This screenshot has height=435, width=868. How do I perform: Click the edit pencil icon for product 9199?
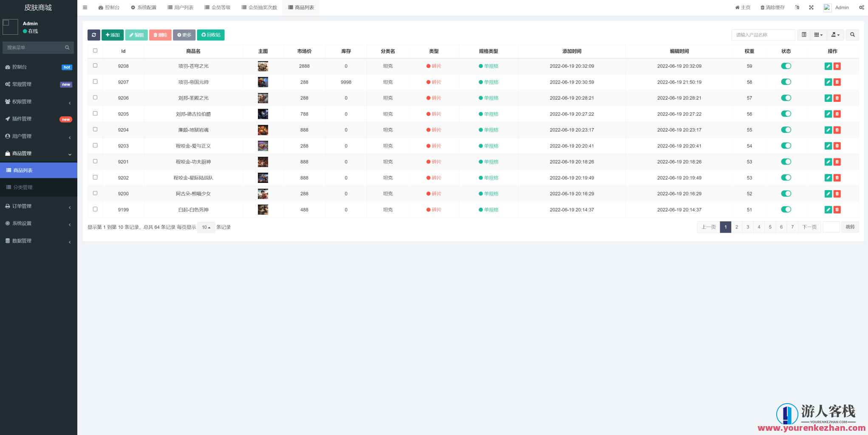click(x=828, y=210)
